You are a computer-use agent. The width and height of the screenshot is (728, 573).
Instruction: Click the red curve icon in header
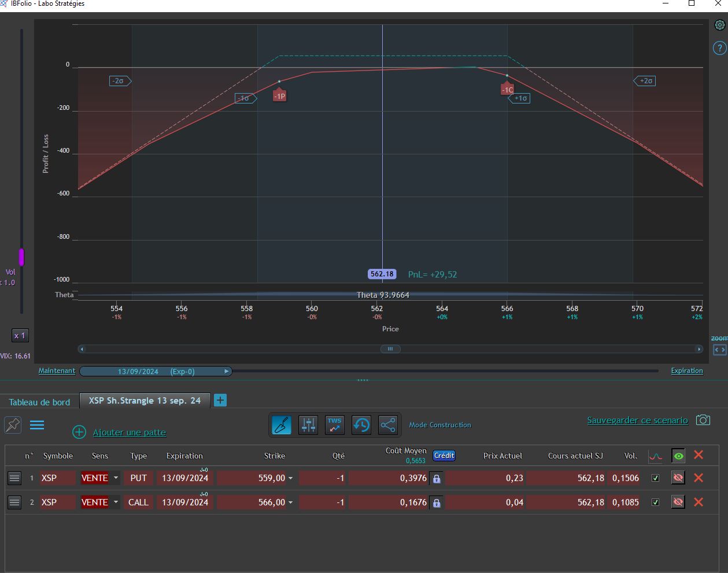click(x=655, y=456)
